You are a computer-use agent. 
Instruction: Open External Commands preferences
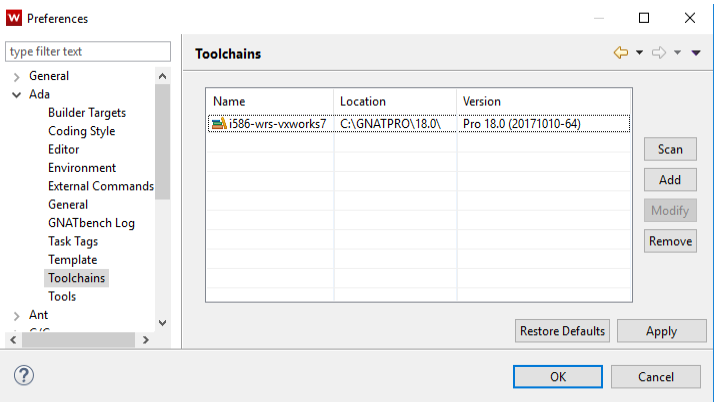(x=101, y=186)
